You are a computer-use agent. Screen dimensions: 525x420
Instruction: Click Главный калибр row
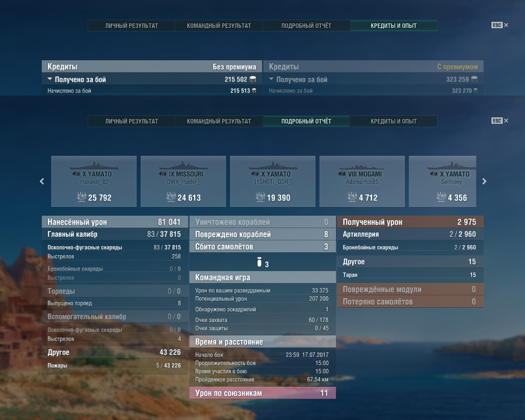pyautogui.click(x=115, y=234)
